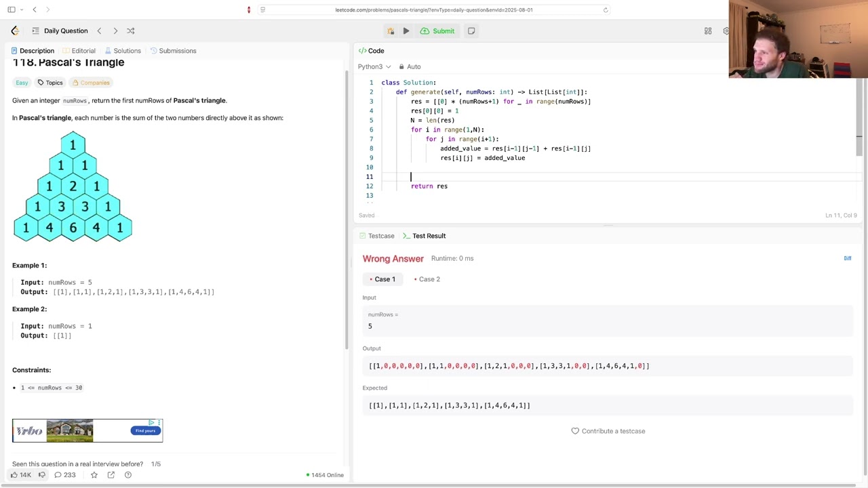Click Contribute a testcase link
This screenshot has width=868, height=488.
click(x=608, y=431)
